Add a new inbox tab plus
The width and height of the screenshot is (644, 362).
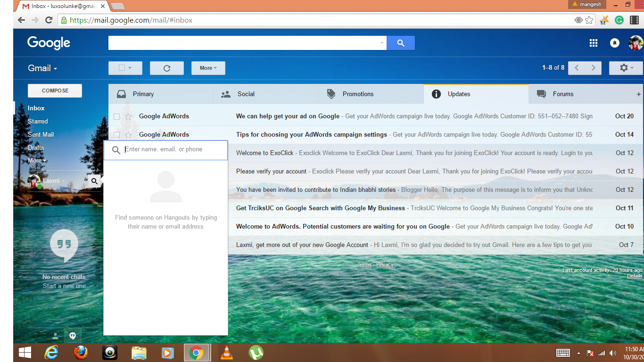pos(639,94)
